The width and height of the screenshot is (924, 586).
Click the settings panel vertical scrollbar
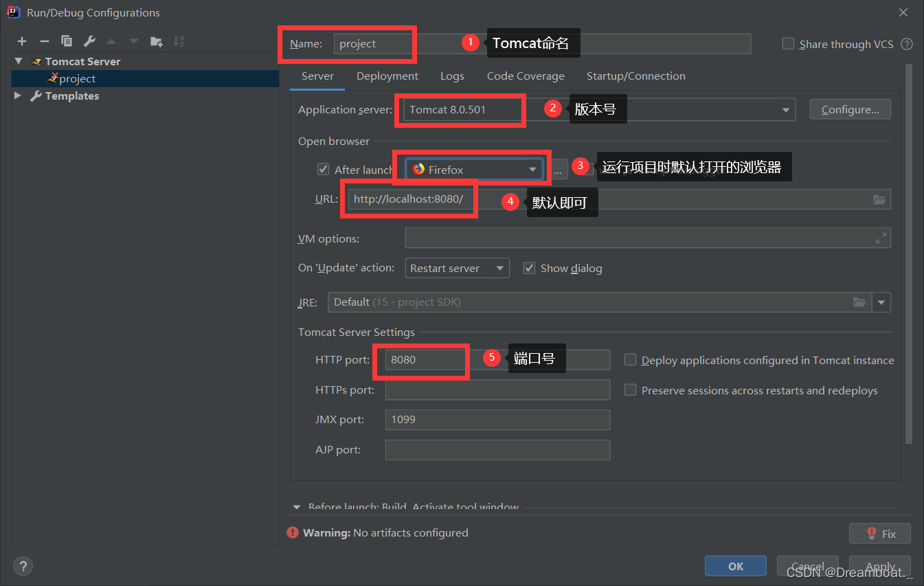click(x=909, y=254)
